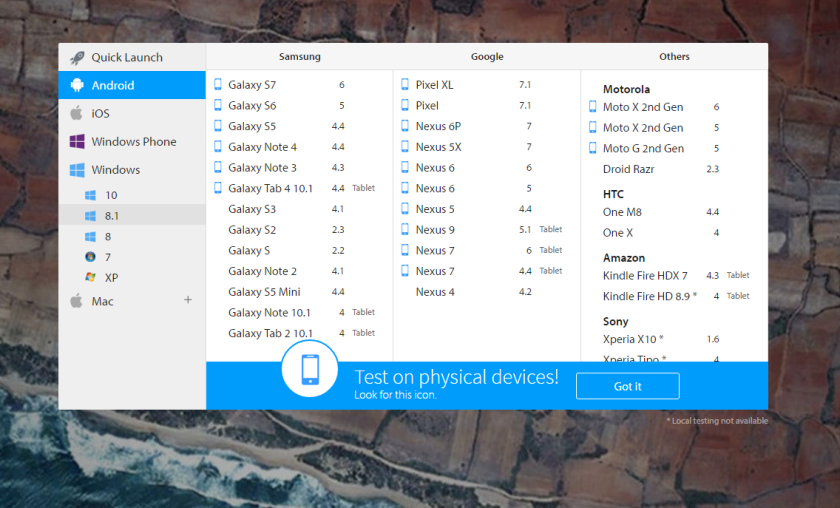Click the Windows 8.1 logo icon
This screenshot has width=840, height=508.
tap(91, 216)
